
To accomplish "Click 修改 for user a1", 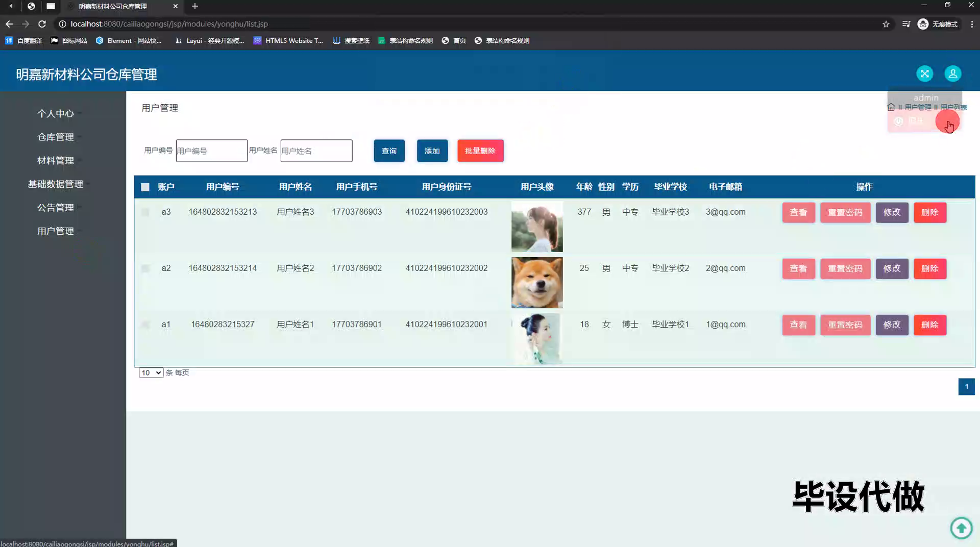I will tap(892, 325).
